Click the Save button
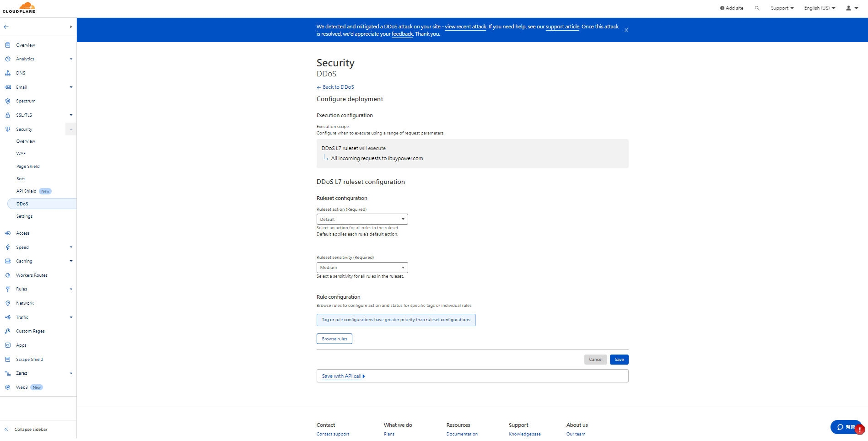 [619, 360]
